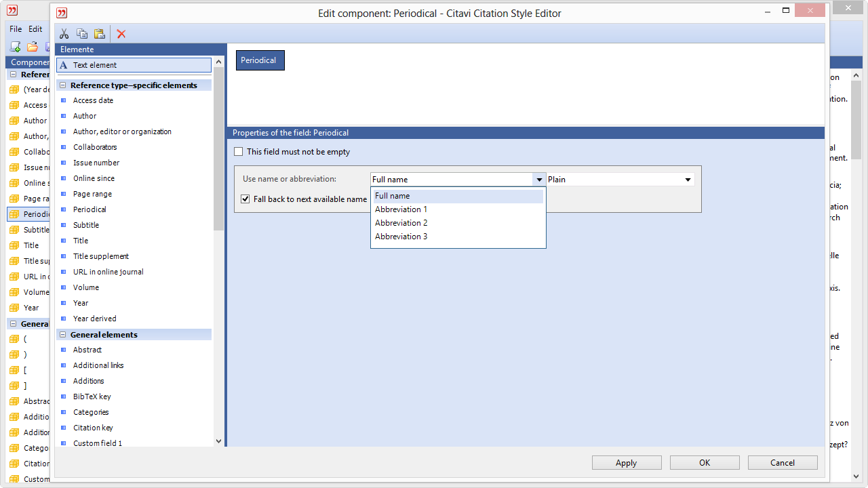Choose Full name from the dropdown list
The width and height of the screenshot is (868, 488).
click(458, 196)
